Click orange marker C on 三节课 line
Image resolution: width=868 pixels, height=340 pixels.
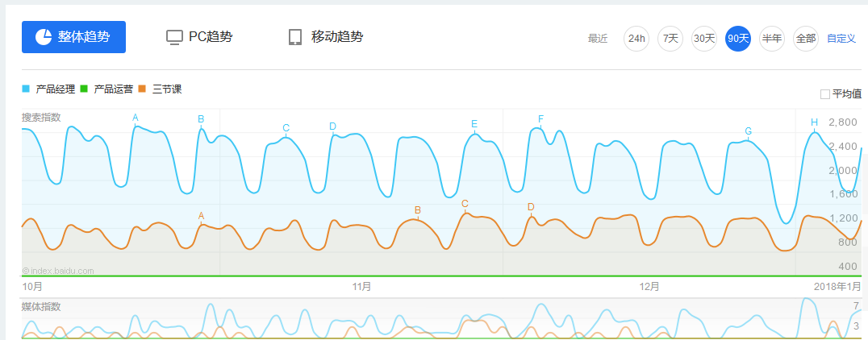(465, 204)
